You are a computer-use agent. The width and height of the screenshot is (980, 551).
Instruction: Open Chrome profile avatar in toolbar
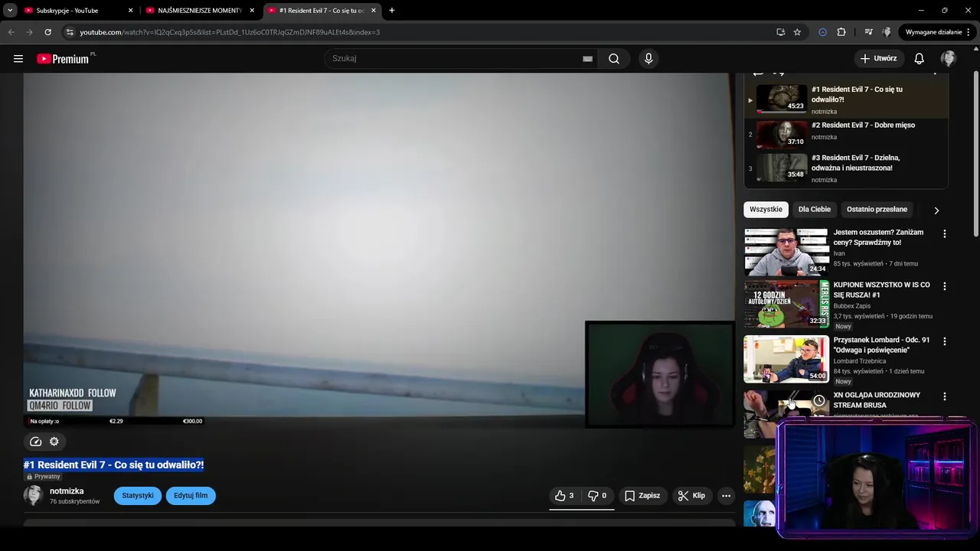tap(887, 32)
